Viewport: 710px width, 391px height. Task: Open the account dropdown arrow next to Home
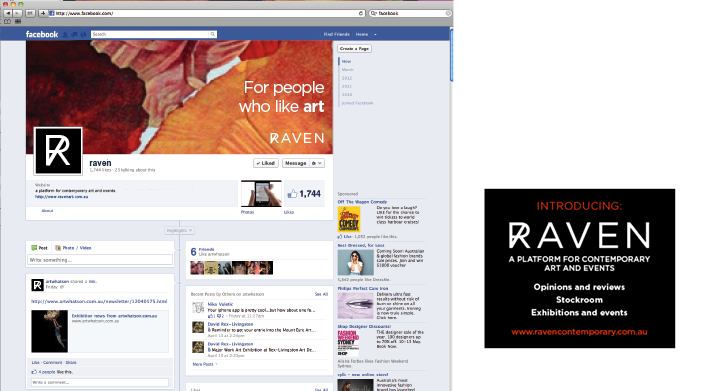pyautogui.click(x=375, y=34)
